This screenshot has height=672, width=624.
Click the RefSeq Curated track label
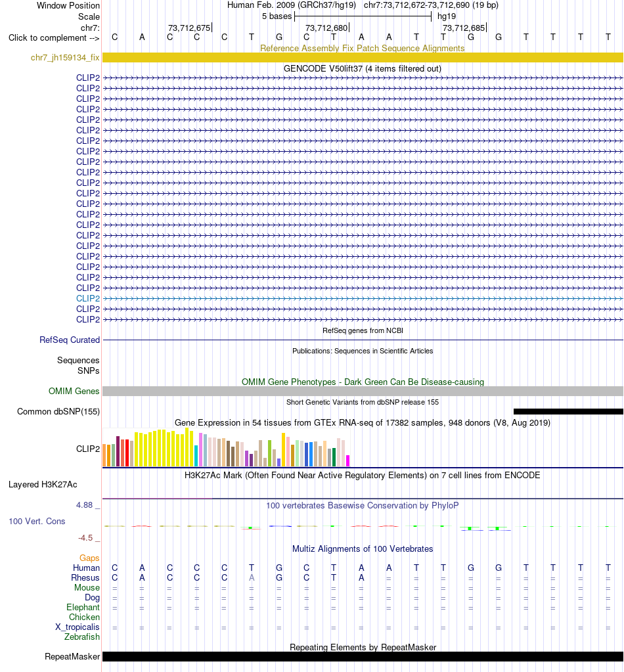click(x=70, y=340)
